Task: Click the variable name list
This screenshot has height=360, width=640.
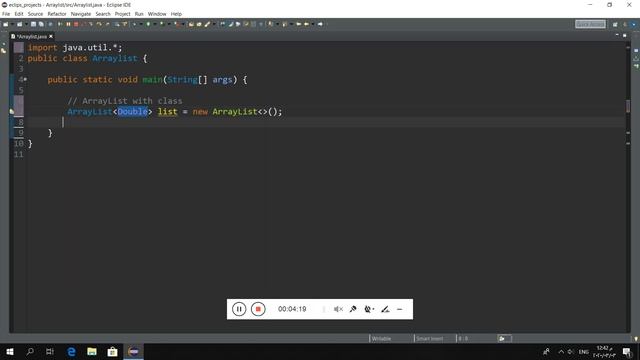Action: click(x=167, y=111)
